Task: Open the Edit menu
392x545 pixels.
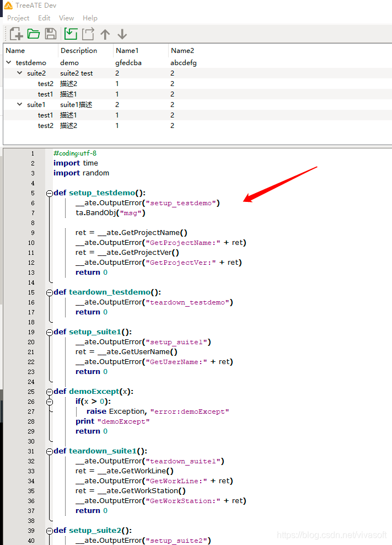Action: [x=44, y=18]
